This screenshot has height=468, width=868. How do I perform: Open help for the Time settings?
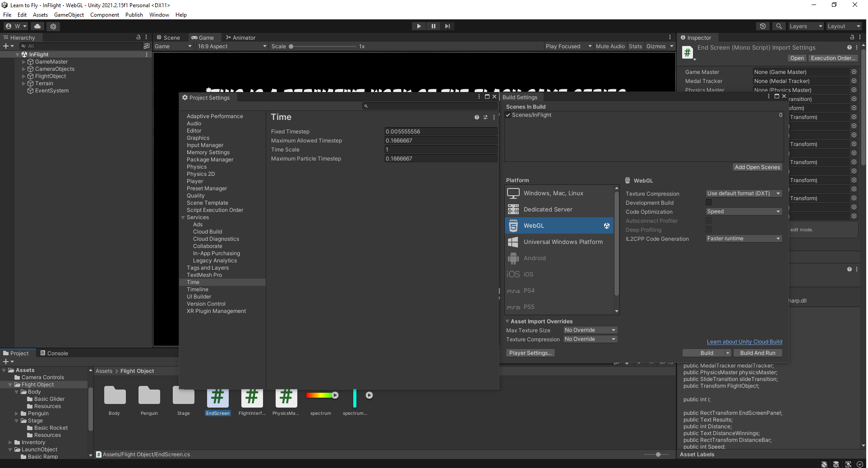coord(477,117)
